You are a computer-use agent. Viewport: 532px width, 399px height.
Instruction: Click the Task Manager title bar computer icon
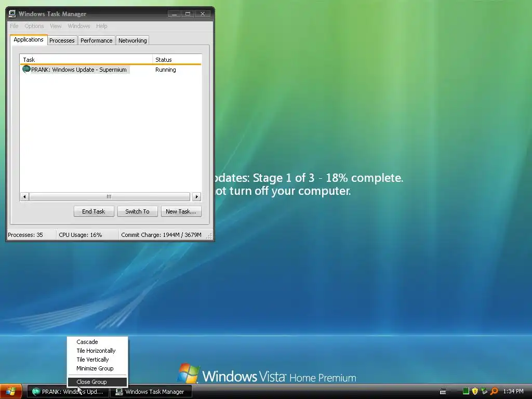click(12, 14)
